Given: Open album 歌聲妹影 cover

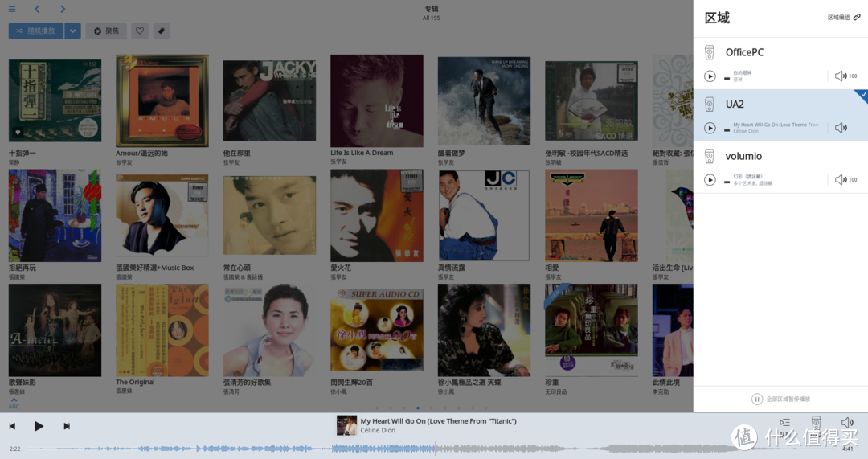Looking at the screenshot, I should coord(55,330).
